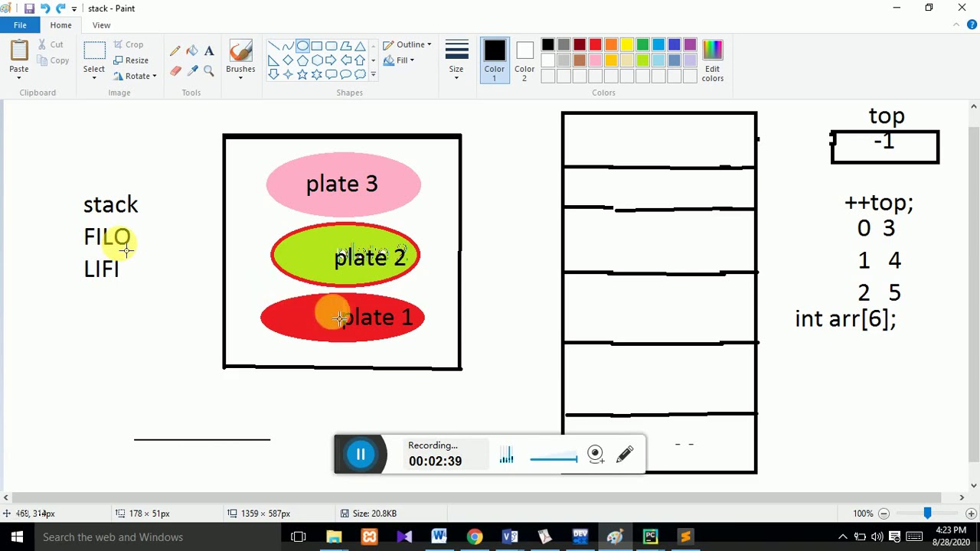This screenshot has width=980, height=551.
Task: Select the Fill with color bucket tool
Action: [192, 51]
